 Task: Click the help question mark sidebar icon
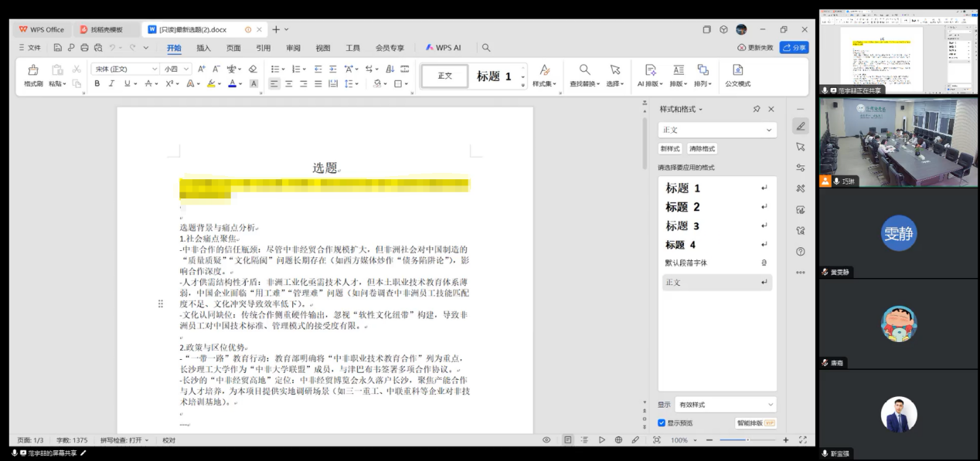801,252
